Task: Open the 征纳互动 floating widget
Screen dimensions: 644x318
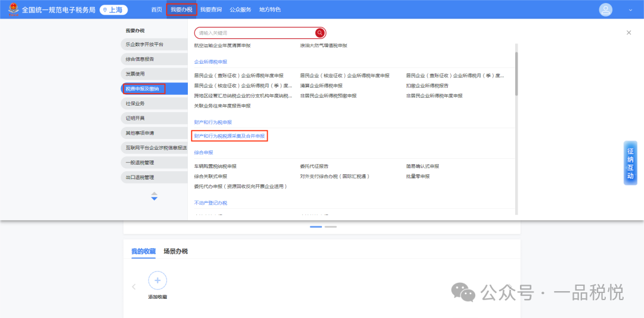Action: (630, 163)
